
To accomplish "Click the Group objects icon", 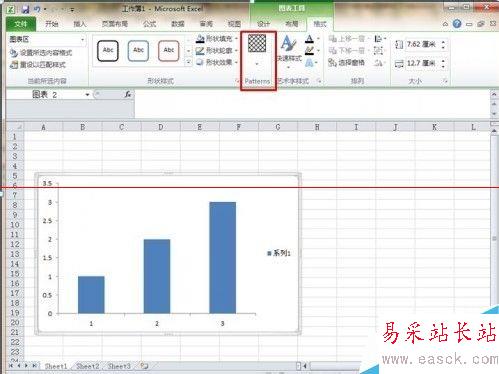I will coord(378,51).
